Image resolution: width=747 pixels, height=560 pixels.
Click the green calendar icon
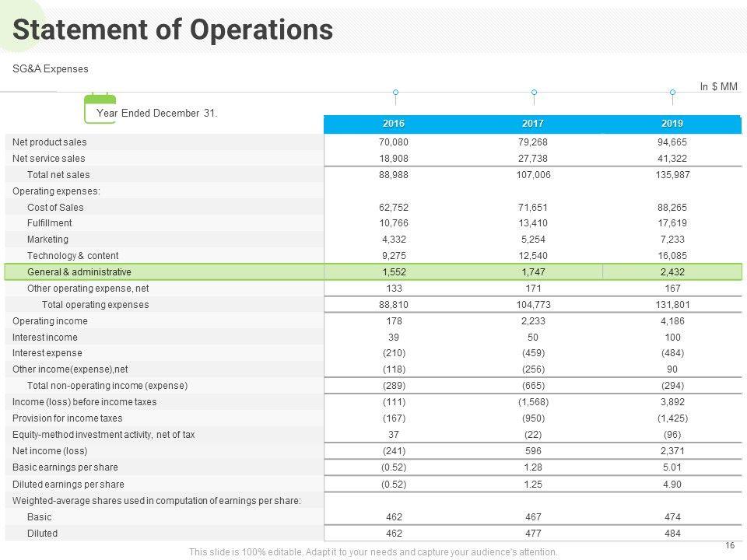click(100, 107)
